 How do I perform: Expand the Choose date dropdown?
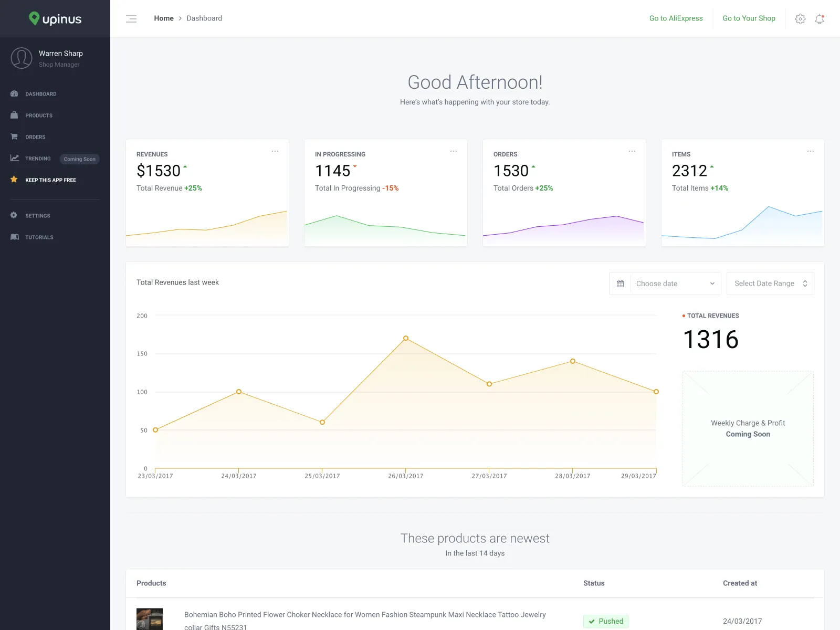click(675, 283)
